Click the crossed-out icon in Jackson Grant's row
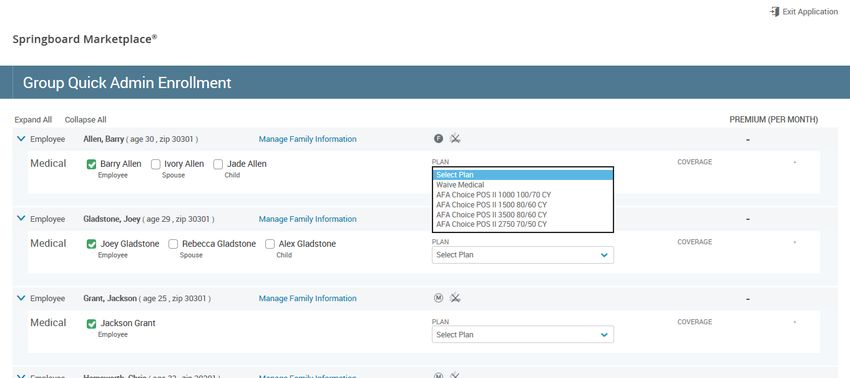This screenshot has height=378, width=850. pyautogui.click(x=455, y=298)
